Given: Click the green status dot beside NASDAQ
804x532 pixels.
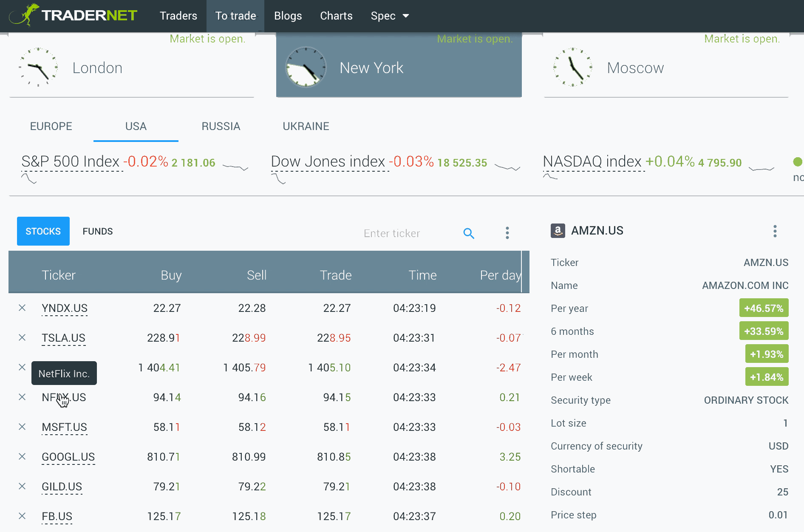Looking at the screenshot, I should coord(798,161).
